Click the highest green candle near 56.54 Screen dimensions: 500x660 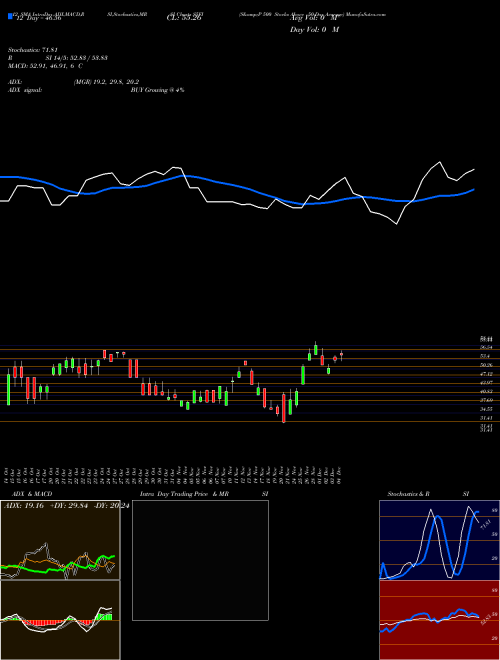tap(316, 349)
